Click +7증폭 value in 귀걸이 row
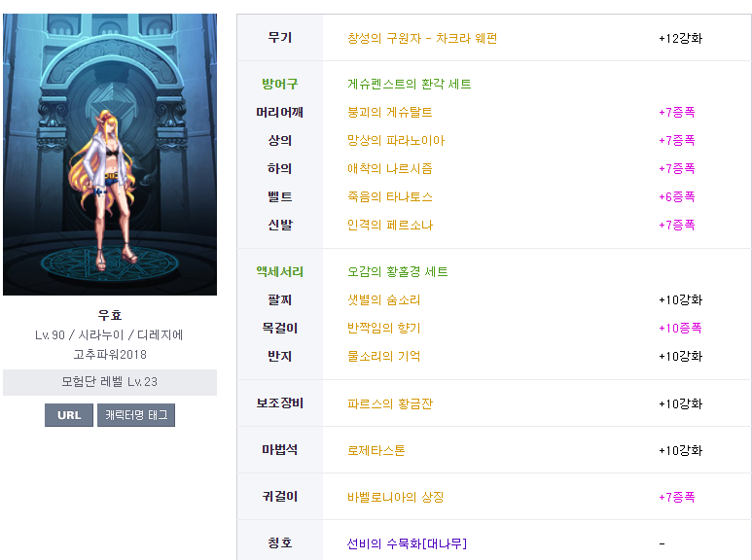 pyautogui.click(x=677, y=497)
